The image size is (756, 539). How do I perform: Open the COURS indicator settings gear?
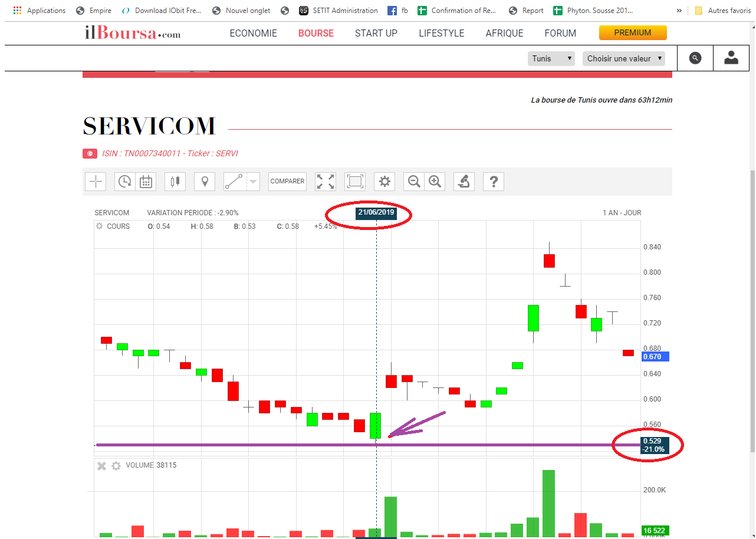coord(99,226)
